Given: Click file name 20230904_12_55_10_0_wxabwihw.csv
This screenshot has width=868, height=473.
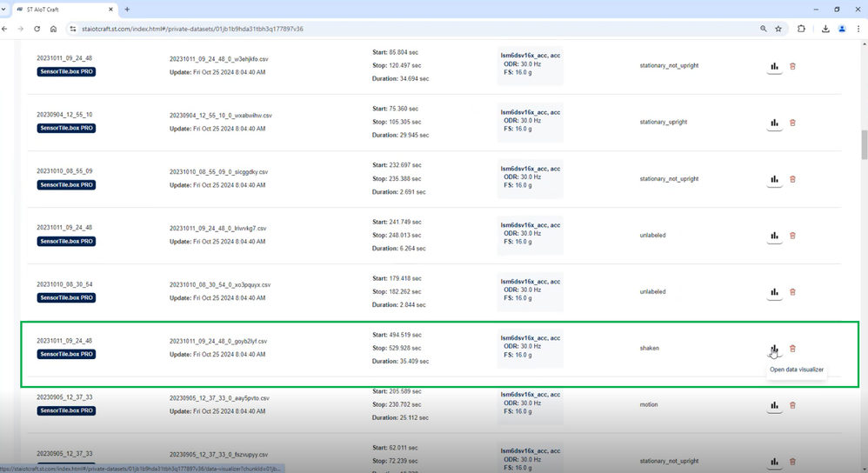Looking at the screenshot, I should [221, 116].
